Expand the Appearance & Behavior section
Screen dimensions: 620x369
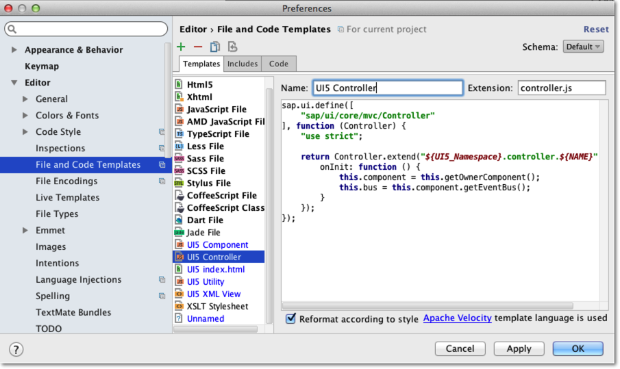(x=14, y=50)
